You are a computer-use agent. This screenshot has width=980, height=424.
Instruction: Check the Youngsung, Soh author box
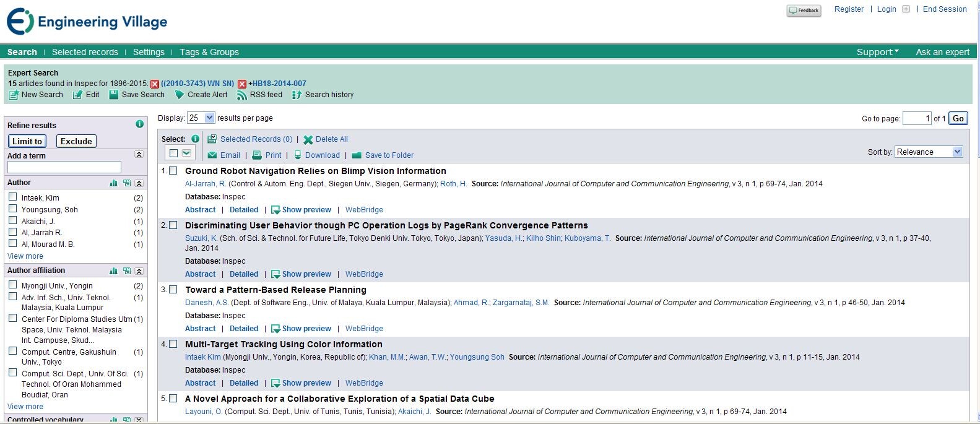click(12, 209)
